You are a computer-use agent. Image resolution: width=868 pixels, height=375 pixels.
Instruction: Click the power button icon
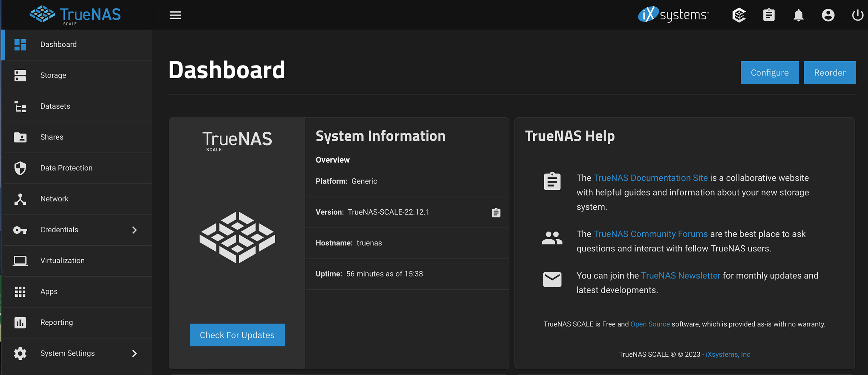[857, 15]
